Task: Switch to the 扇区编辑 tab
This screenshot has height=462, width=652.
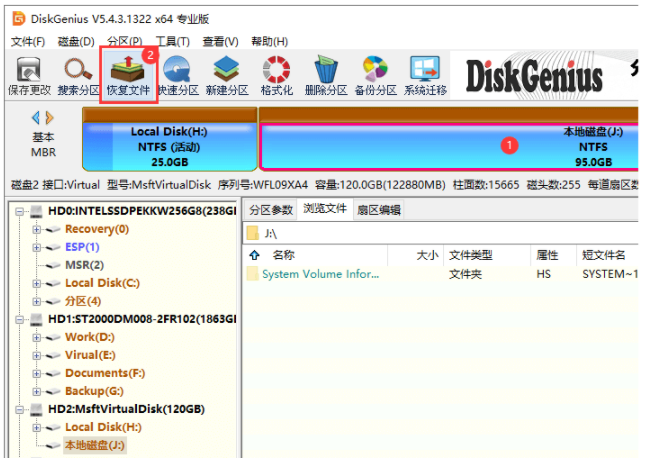Action: (x=379, y=210)
